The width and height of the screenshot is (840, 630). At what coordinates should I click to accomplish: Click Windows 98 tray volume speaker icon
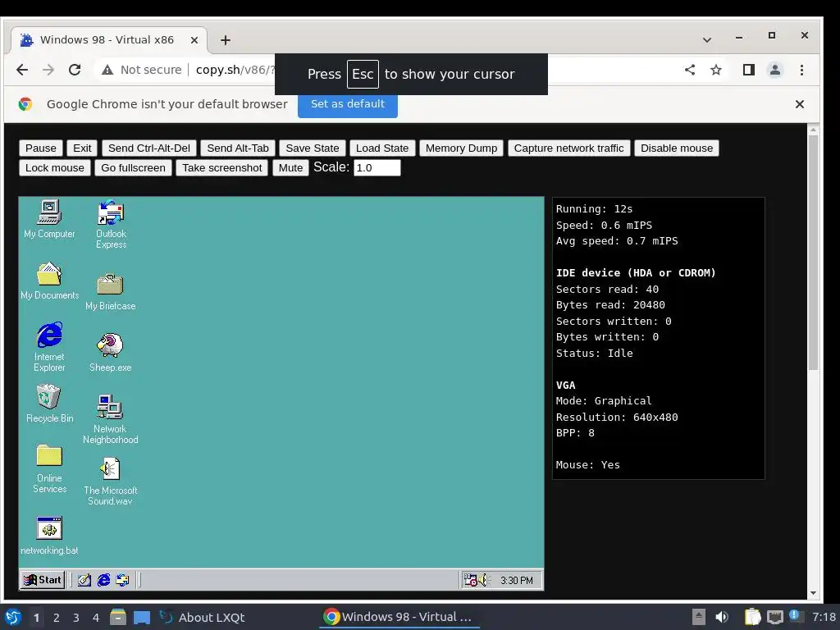[x=484, y=580]
